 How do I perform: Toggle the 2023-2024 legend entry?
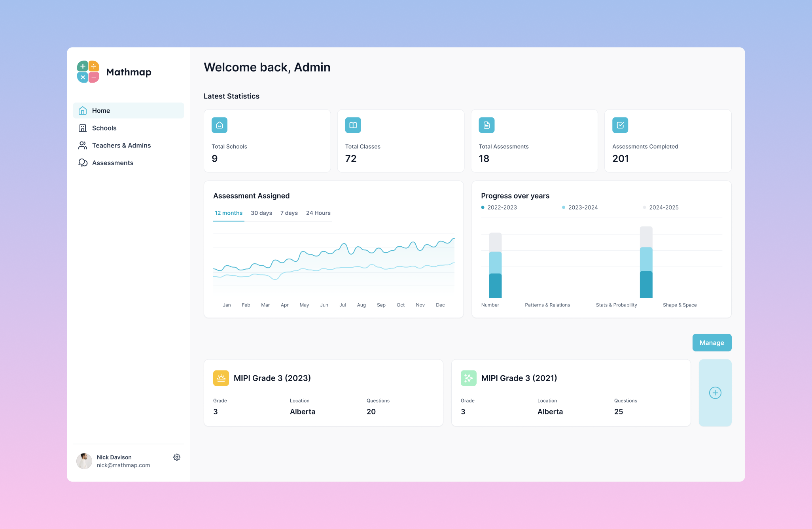580,208
